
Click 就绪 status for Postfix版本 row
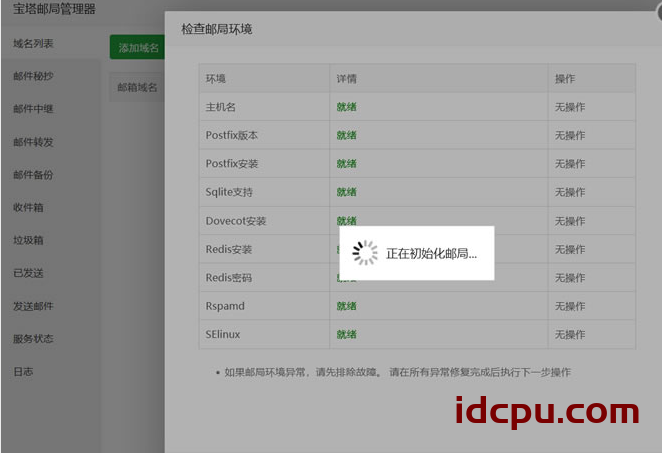346,136
